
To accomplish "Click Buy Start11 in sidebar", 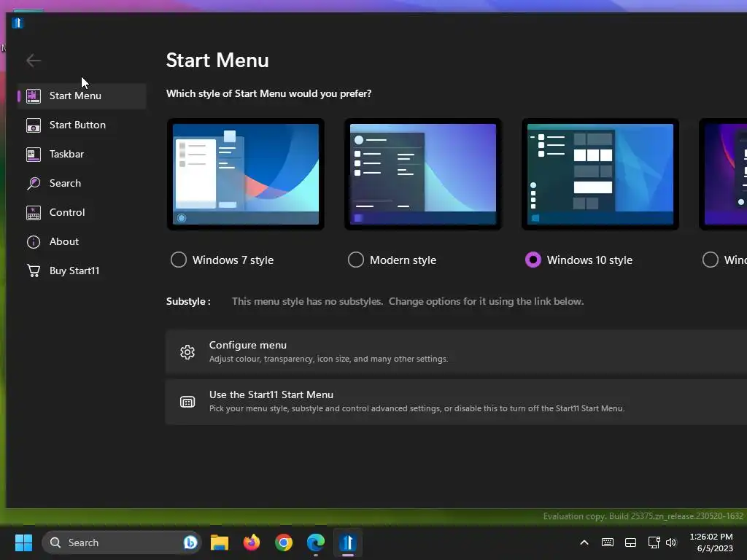I will coord(82,271).
